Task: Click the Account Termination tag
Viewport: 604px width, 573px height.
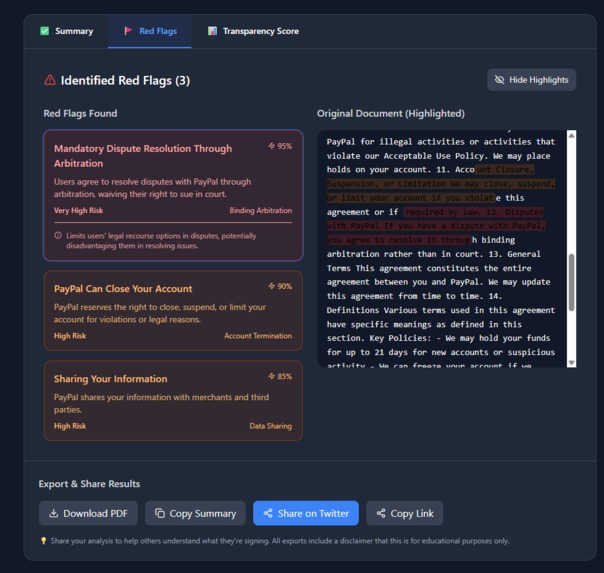Action: (x=258, y=336)
